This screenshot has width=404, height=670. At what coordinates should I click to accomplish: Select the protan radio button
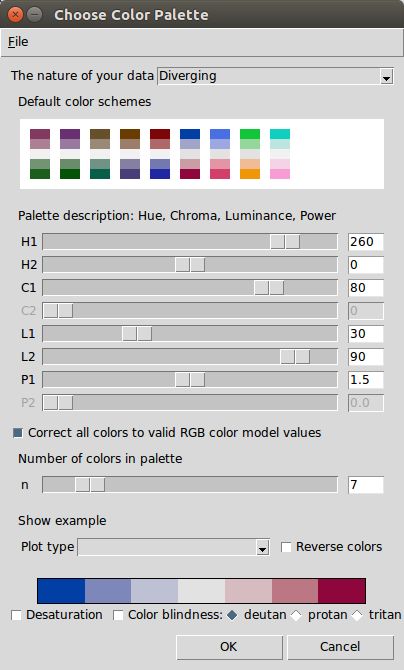296,615
